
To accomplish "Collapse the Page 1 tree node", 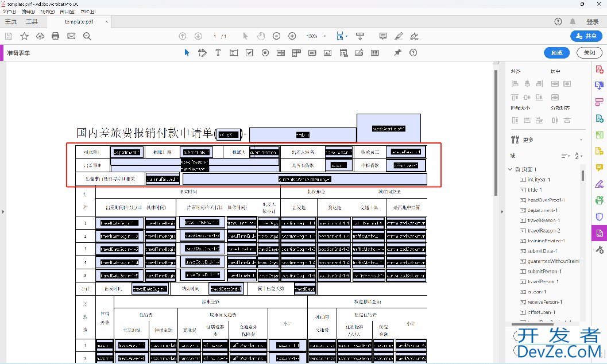I will tap(510, 169).
